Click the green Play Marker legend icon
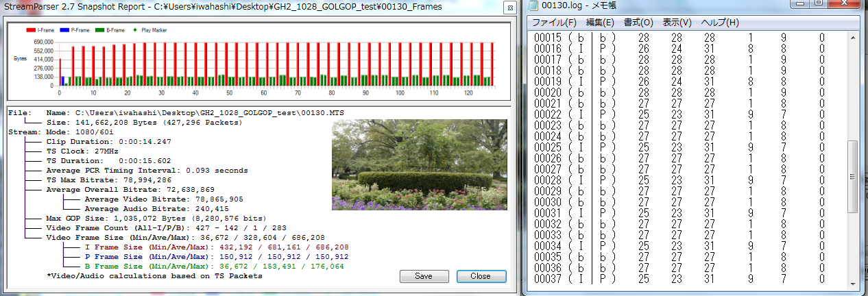The image size is (868, 296). [x=134, y=30]
